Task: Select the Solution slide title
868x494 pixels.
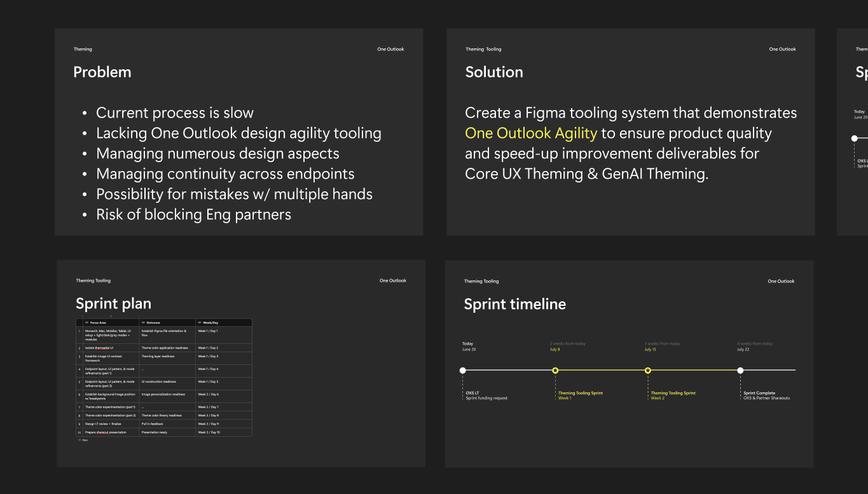Action: point(494,72)
